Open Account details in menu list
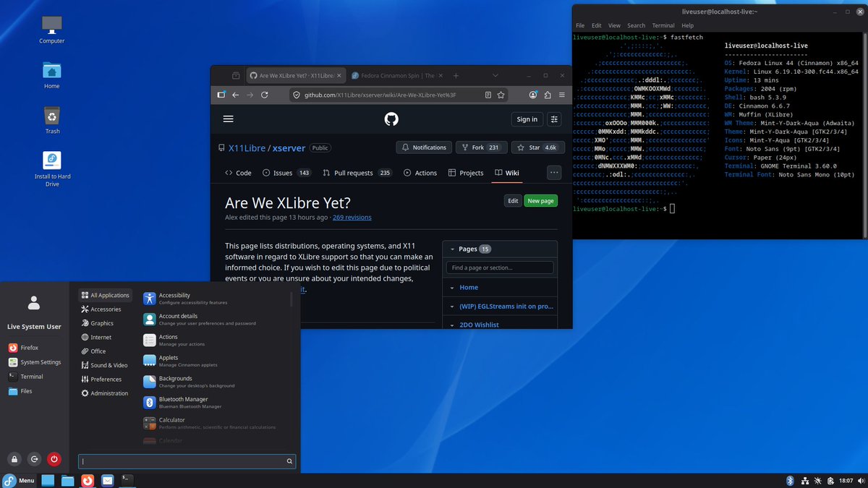 pos(216,320)
